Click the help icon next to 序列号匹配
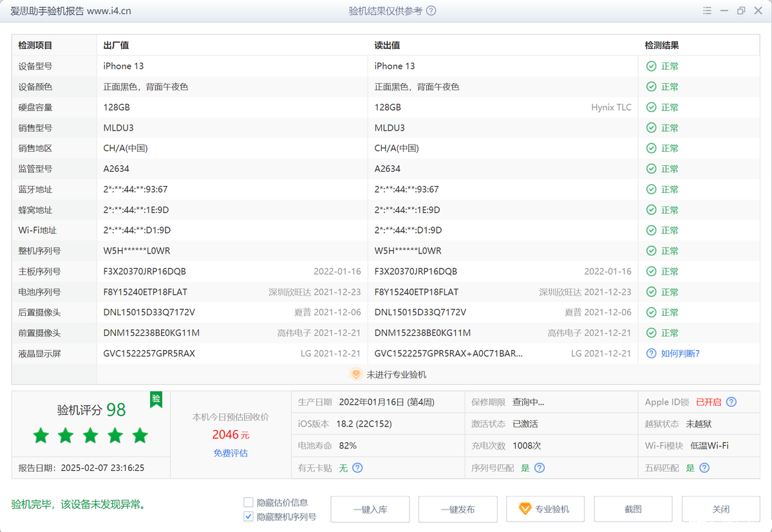 coord(539,468)
